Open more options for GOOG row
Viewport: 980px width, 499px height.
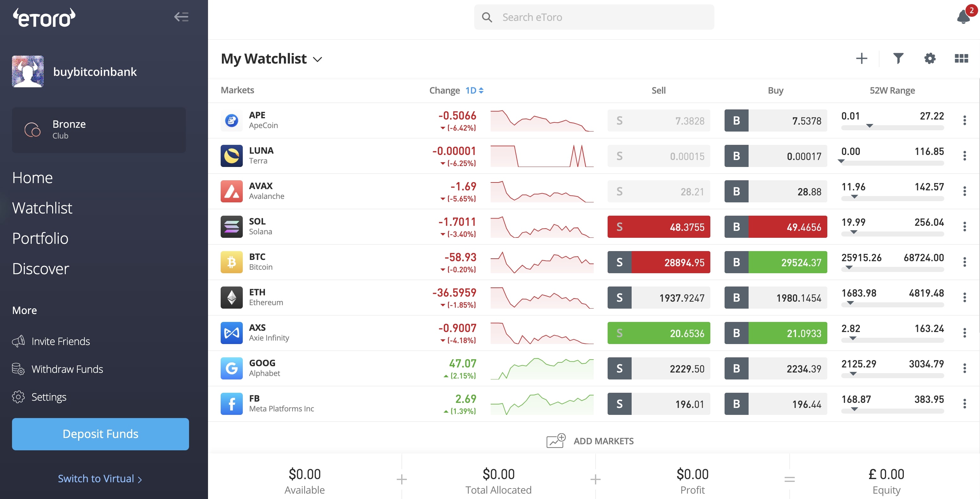point(965,368)
